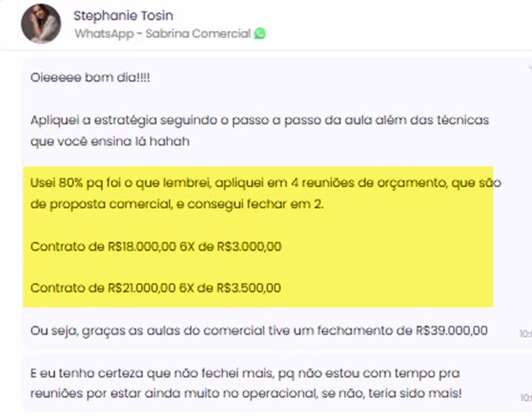Viewport: 532px width, 416px height.
Task: Click the 'de proposta comercial' highlighted line
Action: click(177, 204)
